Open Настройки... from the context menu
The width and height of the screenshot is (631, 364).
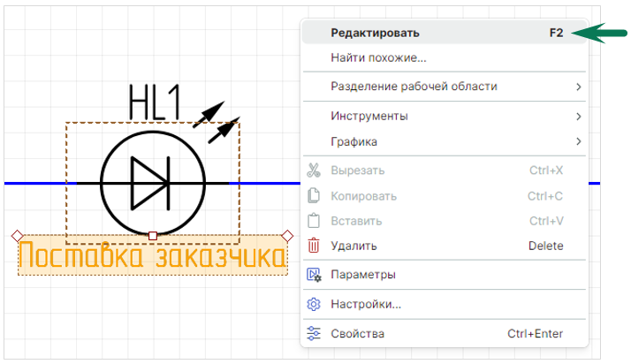(445, 304)
